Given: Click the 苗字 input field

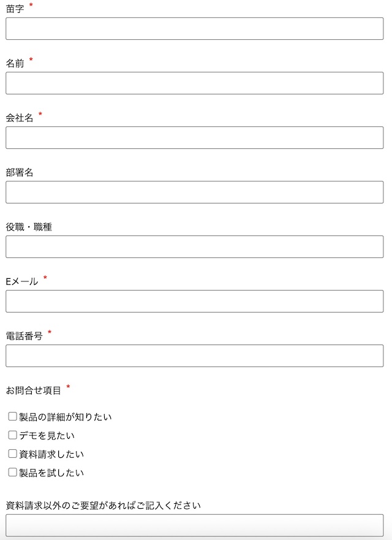Looking at the screenshot, I should pyautogui.click(x=194, y=29).
